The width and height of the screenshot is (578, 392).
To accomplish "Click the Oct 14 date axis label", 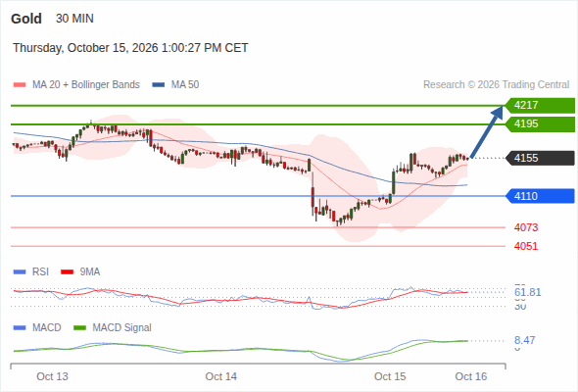I will pos(221,377).
